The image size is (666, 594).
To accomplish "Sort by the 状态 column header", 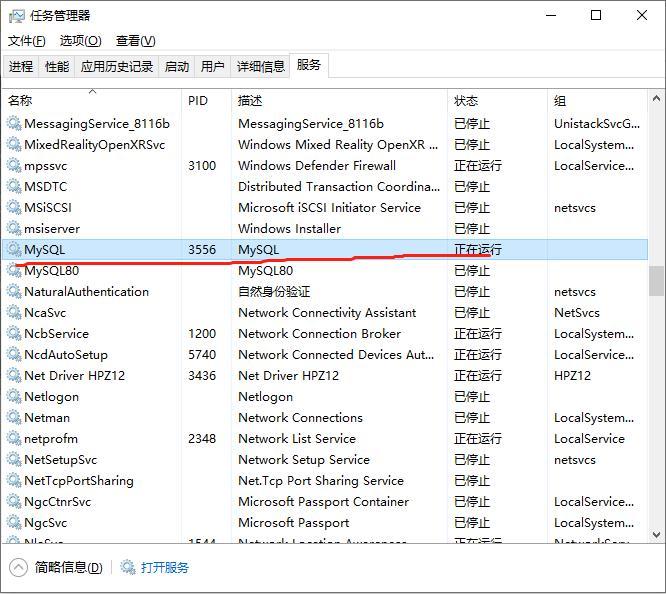I will [x=497, y=101].
